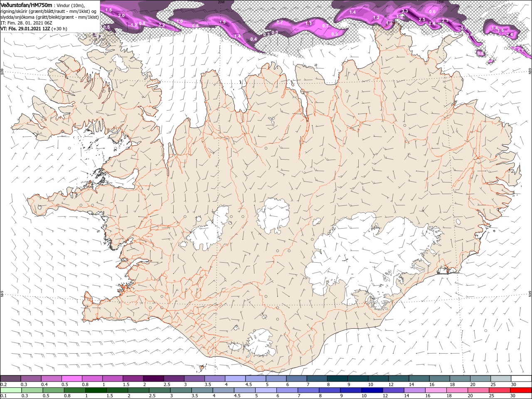
Task: Pick the upper legend swatch between 12 and 14
Action: click(x=399, y=379)
